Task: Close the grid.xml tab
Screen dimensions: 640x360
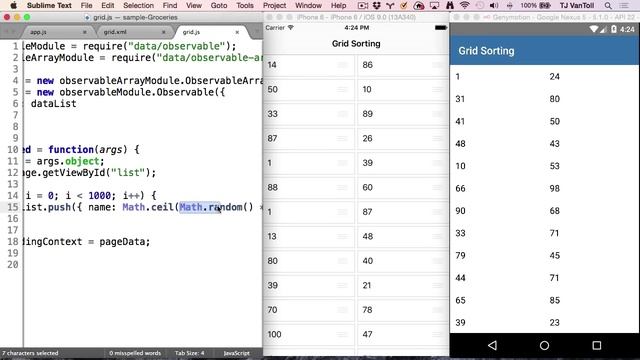Action: [164, 32]
